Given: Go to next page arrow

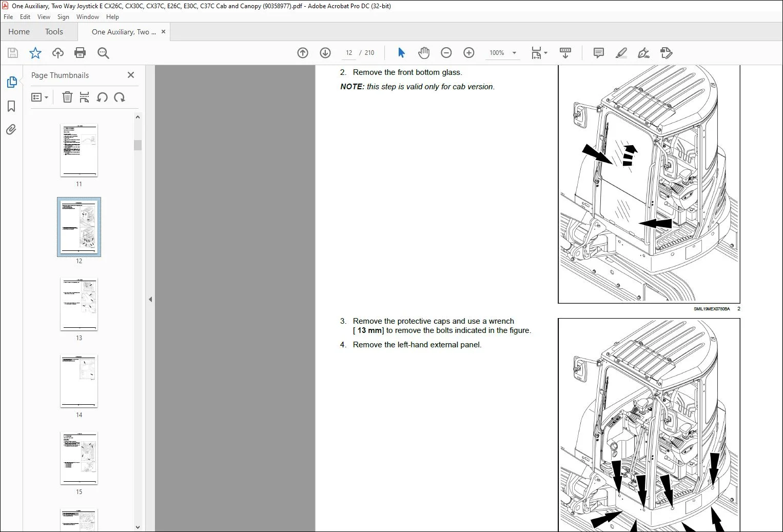Looking at the screenshot, I should pos(325,53).
